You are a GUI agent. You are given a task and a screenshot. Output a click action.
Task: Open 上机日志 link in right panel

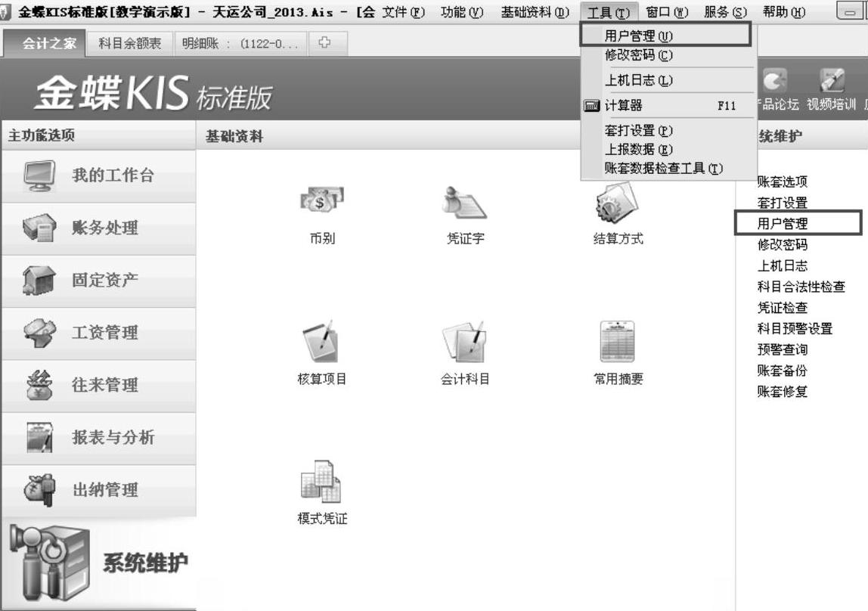783,265
